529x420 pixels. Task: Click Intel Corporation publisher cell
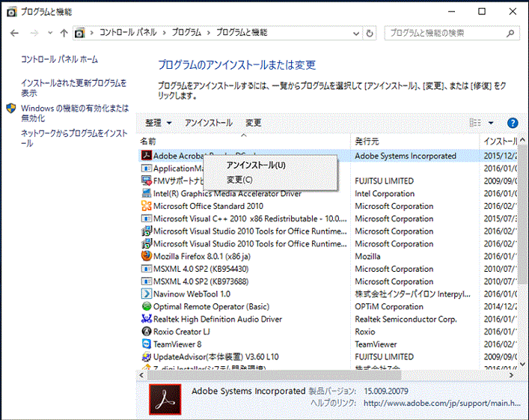[385, 193]
